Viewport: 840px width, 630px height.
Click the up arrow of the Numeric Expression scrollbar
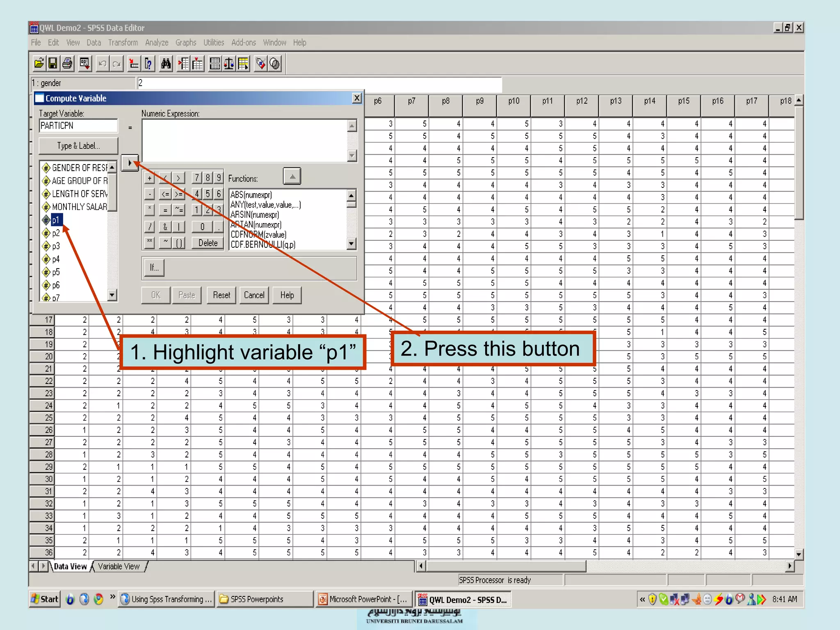tap(352, 126)
